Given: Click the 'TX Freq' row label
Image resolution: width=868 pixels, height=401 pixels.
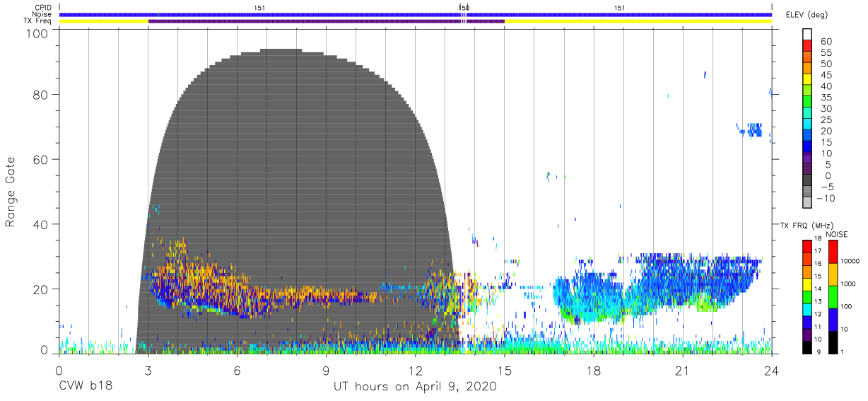Looking at the screenshot, I should [38, 21].
